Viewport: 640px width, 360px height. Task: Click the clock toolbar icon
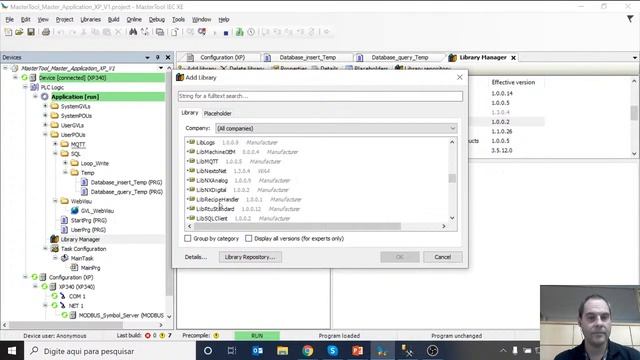click(251, 32)
